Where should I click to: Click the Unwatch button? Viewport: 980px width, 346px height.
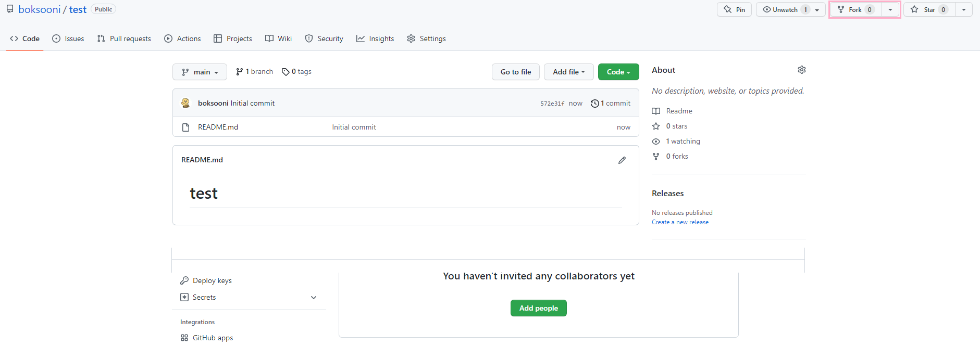pyautogui.click(x=785, y=9)
